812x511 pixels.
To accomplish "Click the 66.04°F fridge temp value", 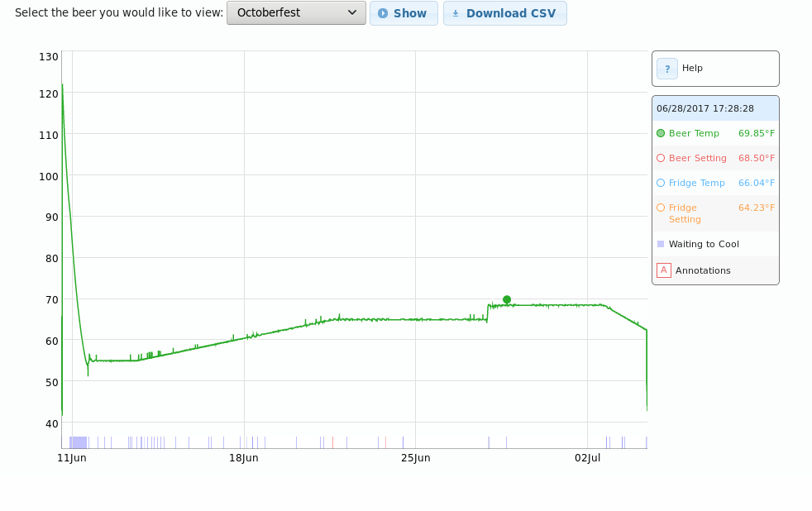I will [x=757, y=184].
